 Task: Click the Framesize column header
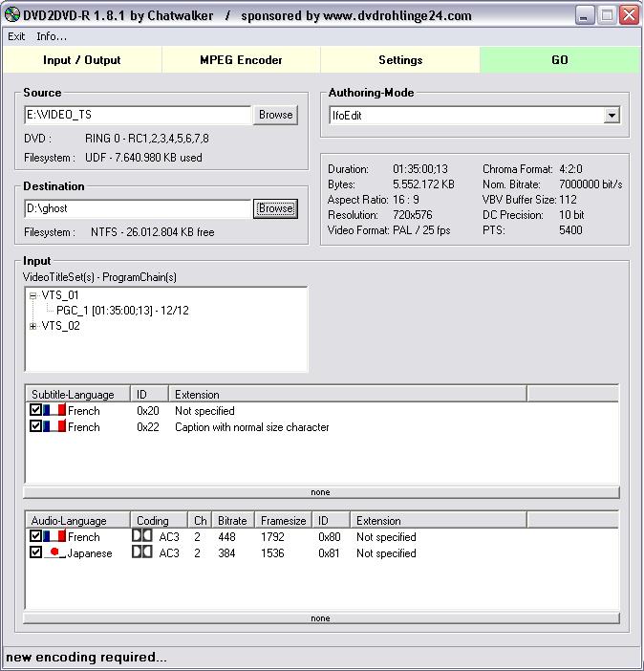[x=284, y=520]
